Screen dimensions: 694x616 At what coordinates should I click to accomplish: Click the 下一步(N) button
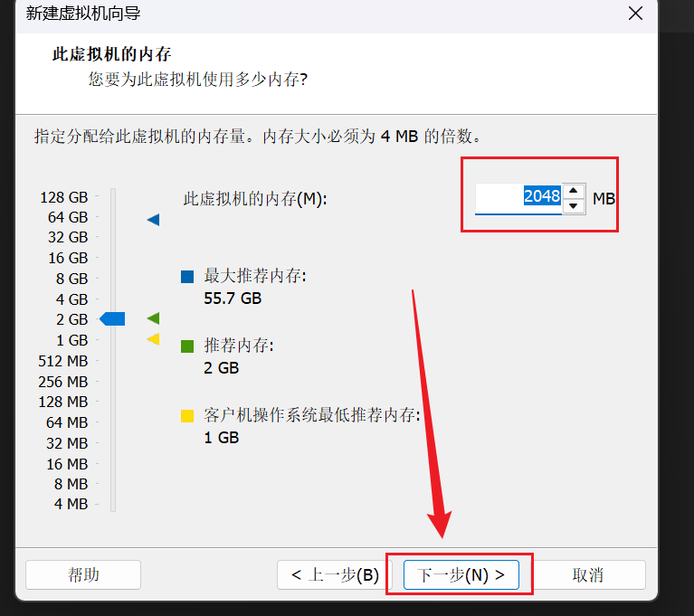(461, 575)
